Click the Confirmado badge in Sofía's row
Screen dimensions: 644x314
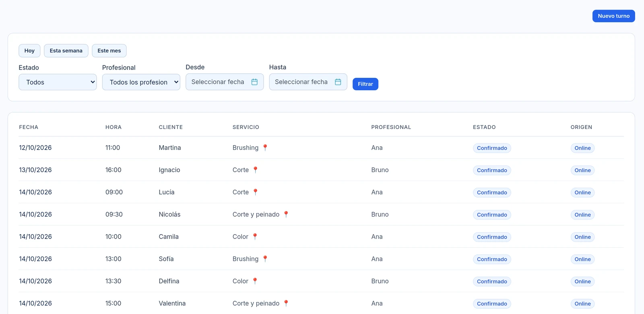click(492, 259)
